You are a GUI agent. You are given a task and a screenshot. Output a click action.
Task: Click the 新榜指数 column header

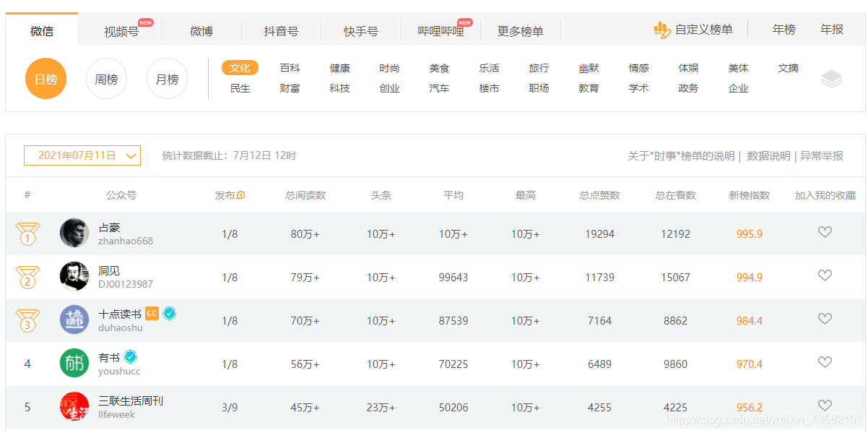point(750,195)
